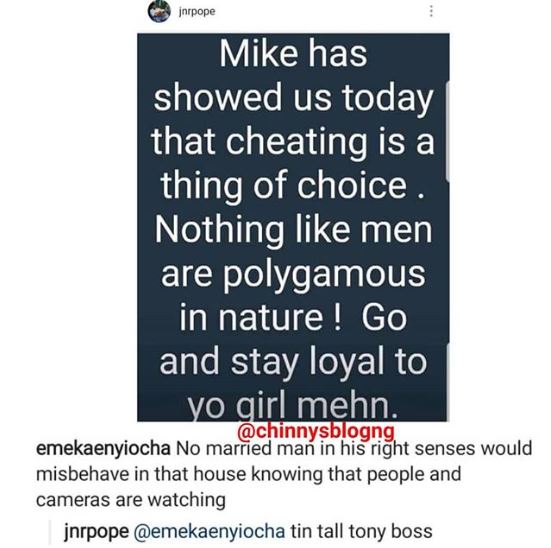The height and width of the screenshot is (548, 551).
Task: Click the word 'polygamous' in the image
Action: 324,277
